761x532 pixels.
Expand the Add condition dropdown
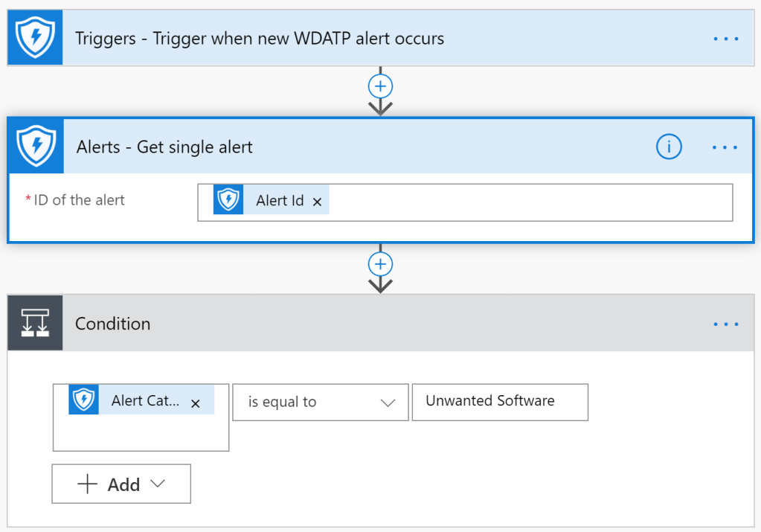(121, 484)
